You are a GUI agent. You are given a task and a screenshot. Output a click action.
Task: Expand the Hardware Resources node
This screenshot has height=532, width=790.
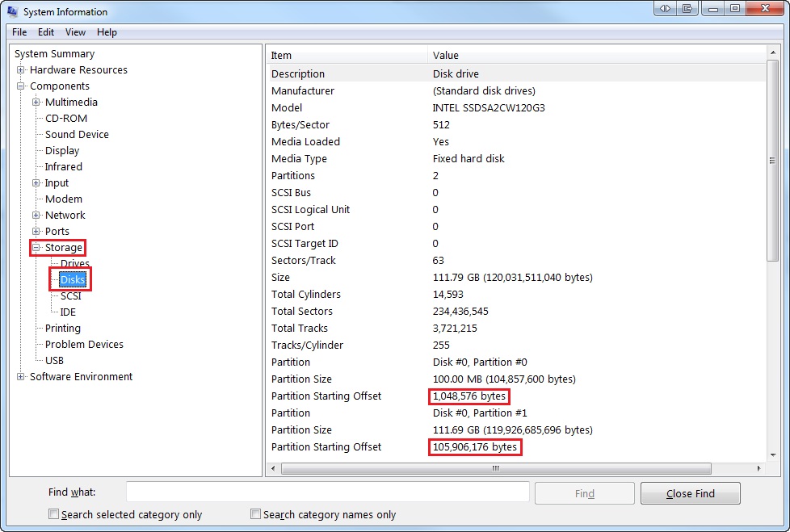21,70
